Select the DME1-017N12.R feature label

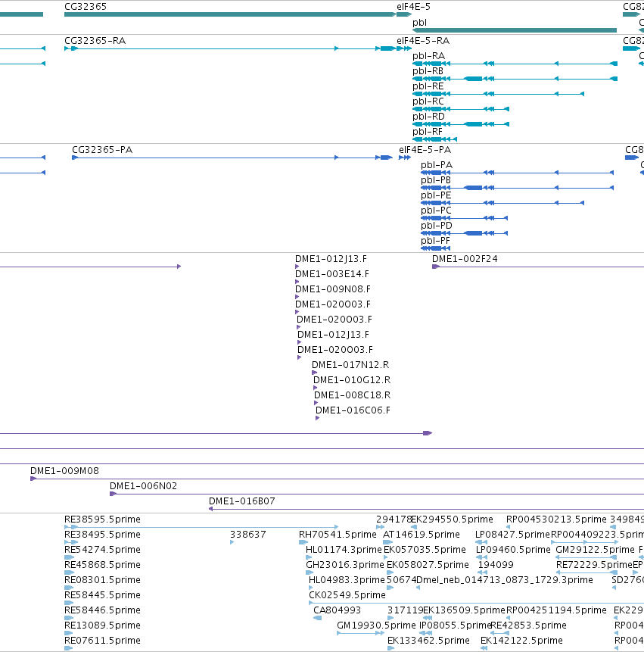(x=350, y=365)
